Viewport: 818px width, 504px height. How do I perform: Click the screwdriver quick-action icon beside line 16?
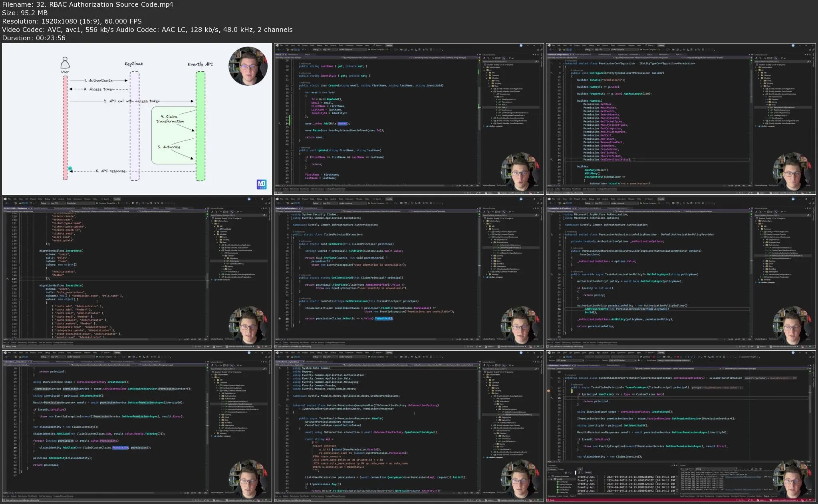[552, 397]
